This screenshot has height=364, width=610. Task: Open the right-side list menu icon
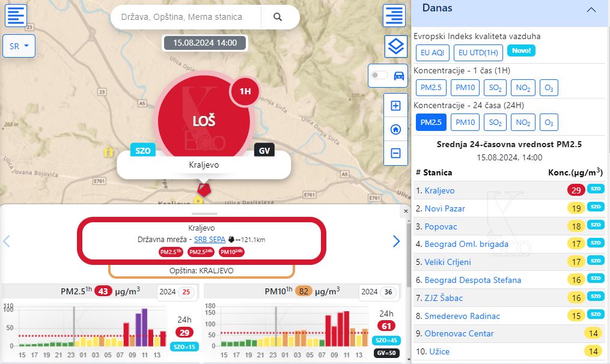point(395,15)
